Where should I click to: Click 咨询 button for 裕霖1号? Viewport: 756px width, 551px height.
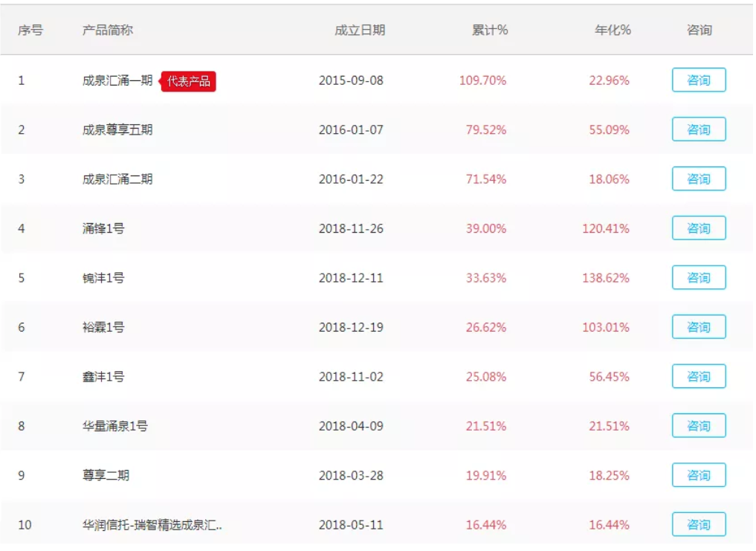click(699, 327)
